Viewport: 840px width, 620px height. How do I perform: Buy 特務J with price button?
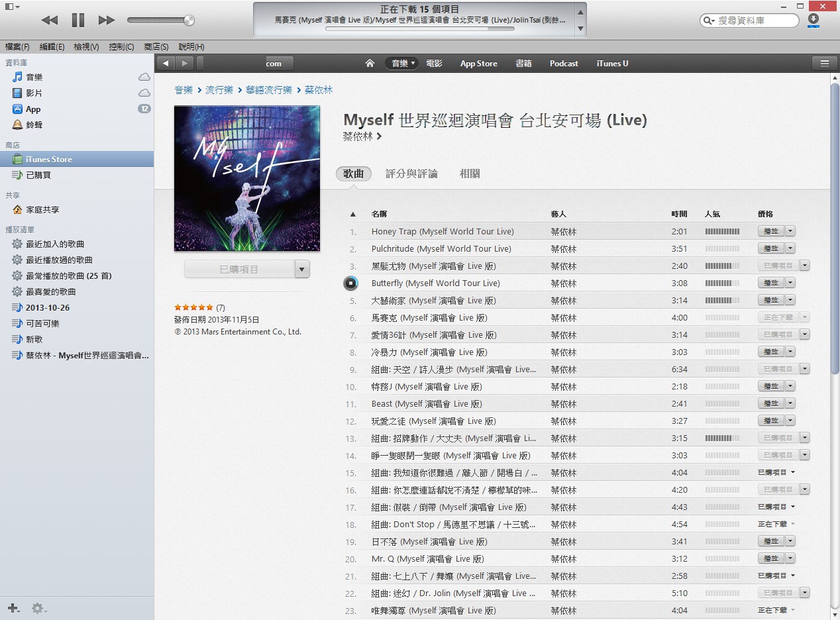point(771,387)
